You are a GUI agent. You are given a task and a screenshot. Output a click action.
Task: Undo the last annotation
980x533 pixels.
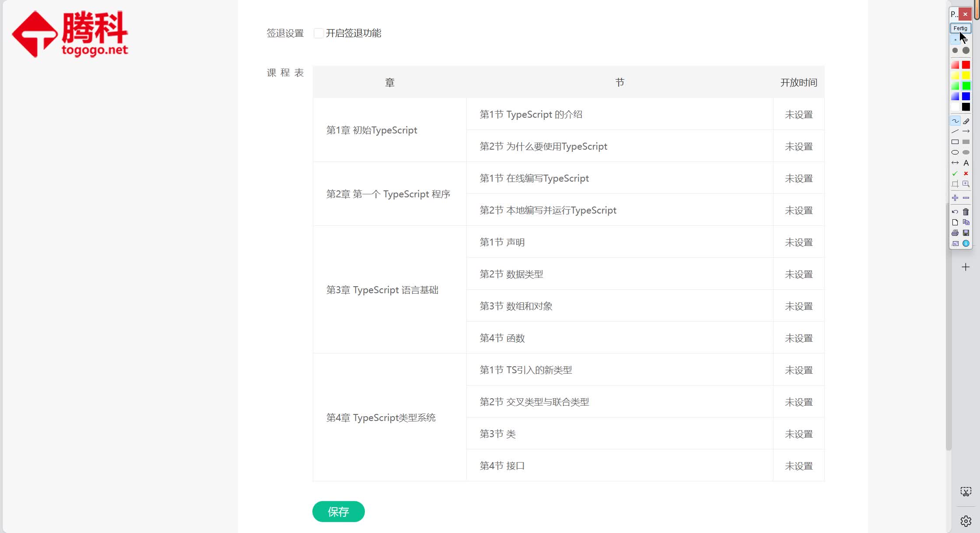pyautogui.click(x=955, y=212)
